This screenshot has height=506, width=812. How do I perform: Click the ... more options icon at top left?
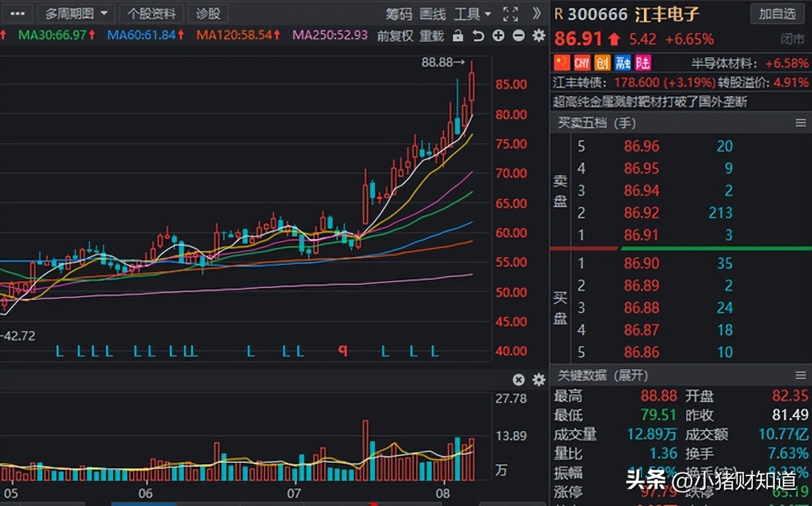coord(17,13)
